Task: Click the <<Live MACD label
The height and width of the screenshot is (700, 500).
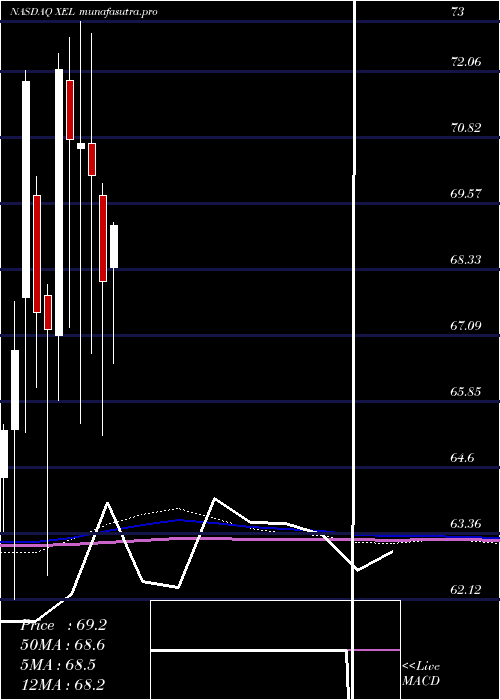Action: 421,673
